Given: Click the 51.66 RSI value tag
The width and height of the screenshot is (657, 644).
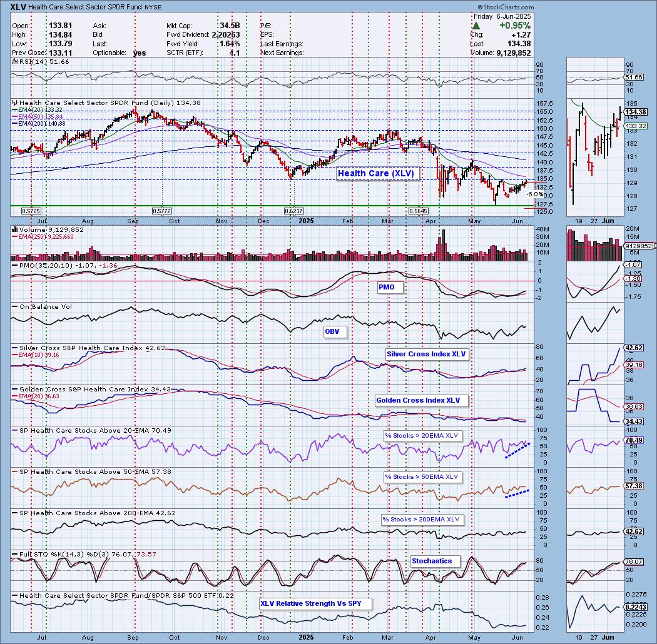Looking at the screenshot, I should 634,78.
